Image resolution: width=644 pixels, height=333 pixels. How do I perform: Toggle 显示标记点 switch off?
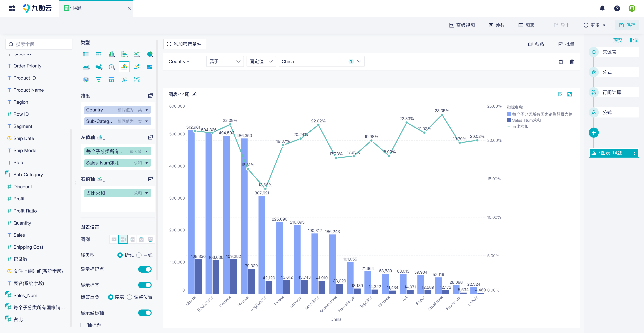(x=145, y=269)
